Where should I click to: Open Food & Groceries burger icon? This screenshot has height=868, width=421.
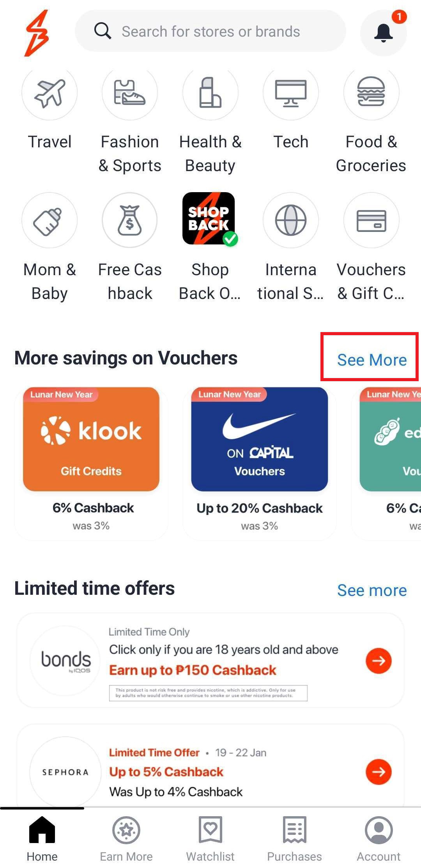click(x=371, y=93)
